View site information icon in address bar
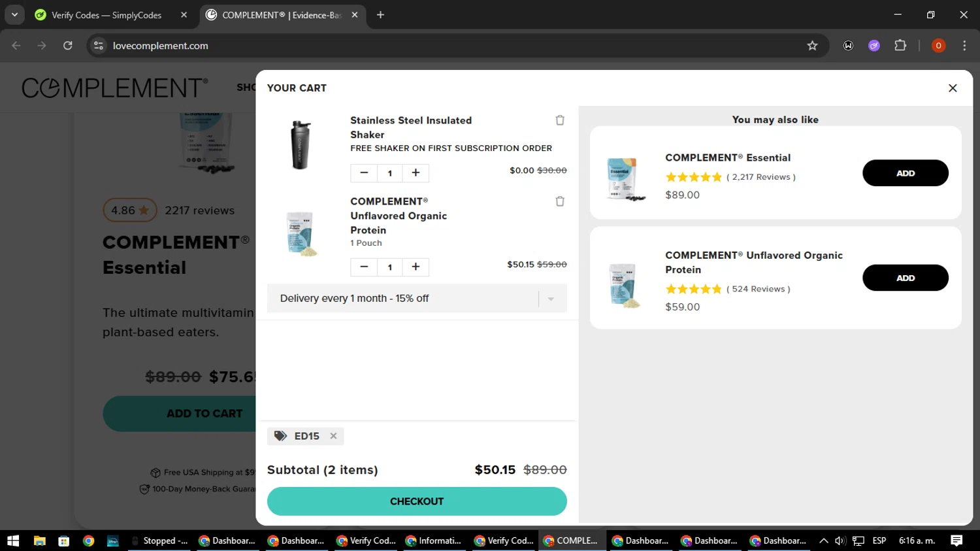 coord(99,46)
